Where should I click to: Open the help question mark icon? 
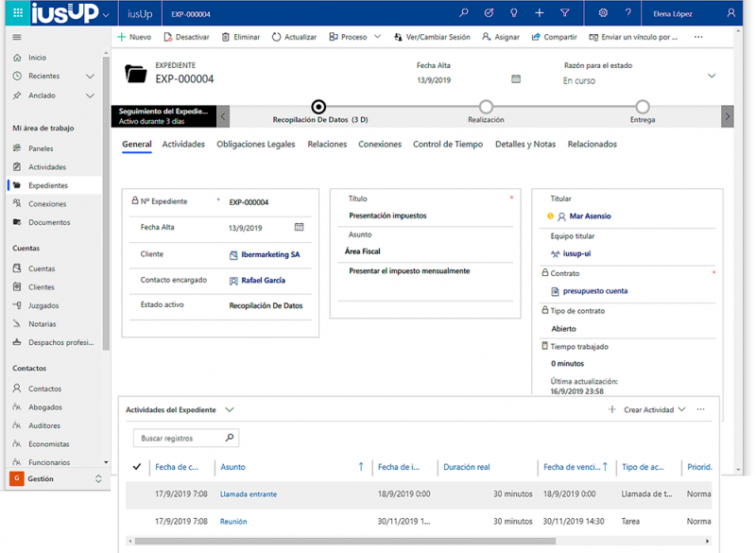(628, 13)
